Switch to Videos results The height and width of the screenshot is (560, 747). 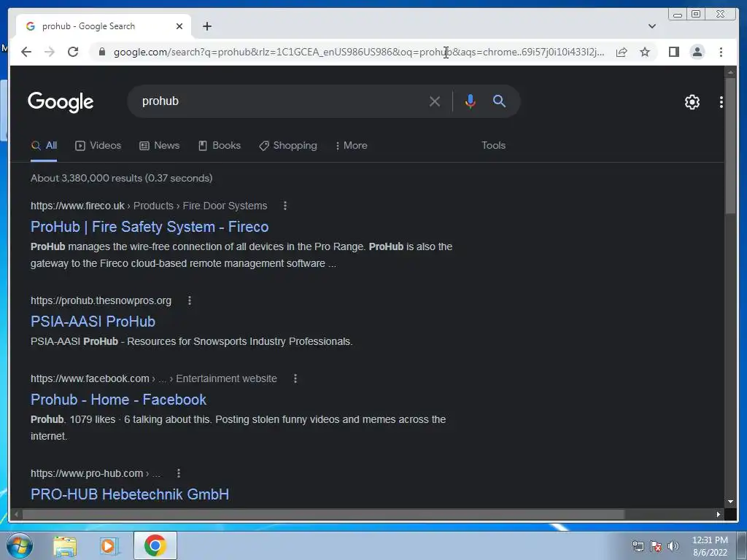98,145
